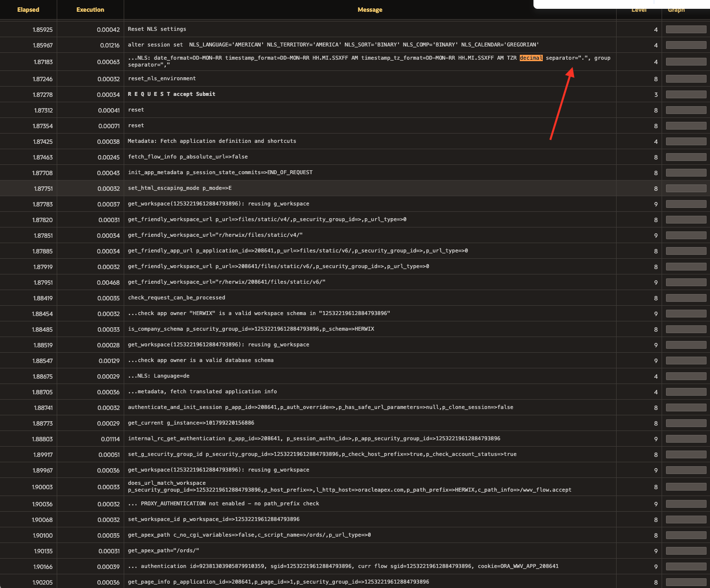Click graph bar for 'Reset NLS settings' row

click(686, 30)
